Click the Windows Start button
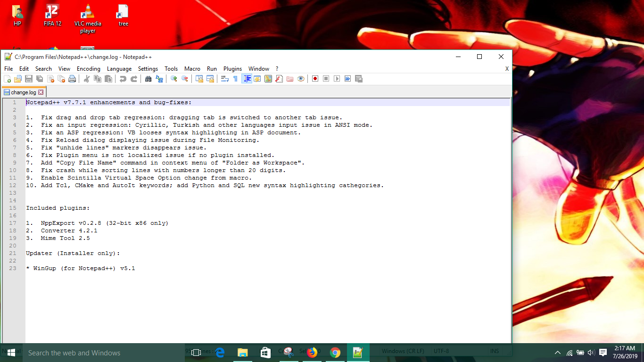Image resolution: width=644 pixels, height=362 pixels. coord(11,353)
